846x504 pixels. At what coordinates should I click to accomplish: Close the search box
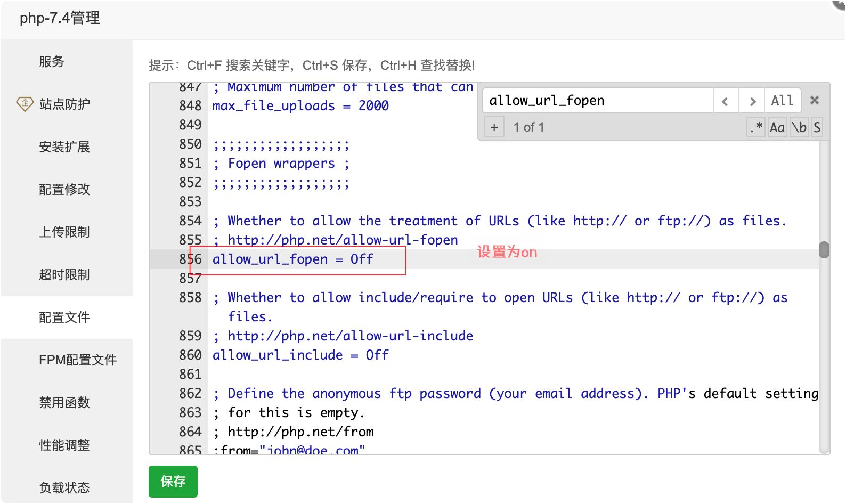[x=814, y=100]
